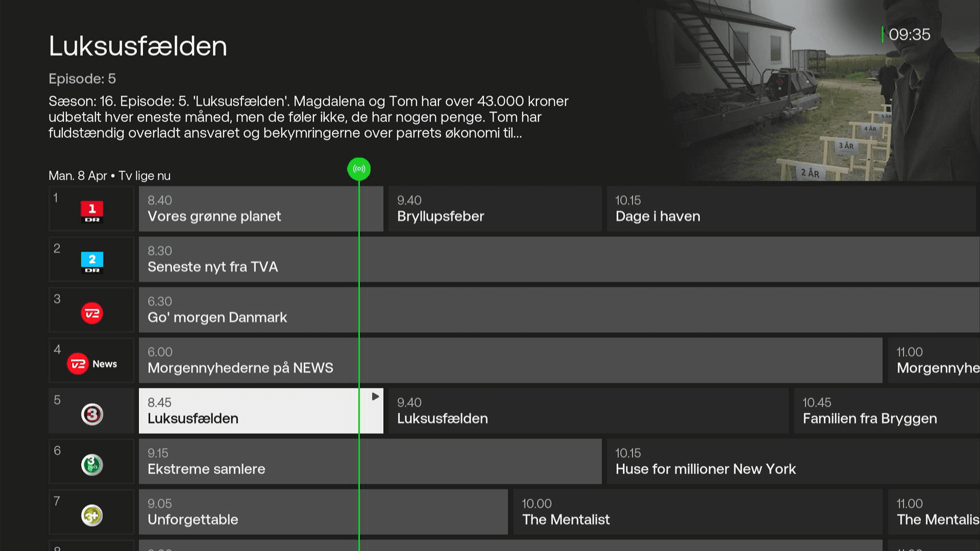980x551 pixels.
Task: Open the 11.00 Morgennyheder program on TV2 News
Action: tap(934, 360)
